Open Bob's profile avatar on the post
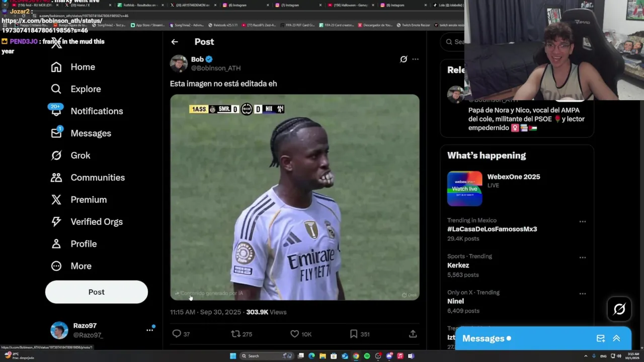 coord(179,63)
